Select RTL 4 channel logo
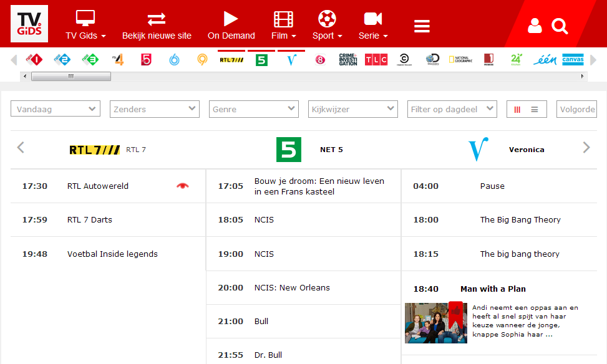The width and height of the screenshot is (607, 364). [118, 60]
